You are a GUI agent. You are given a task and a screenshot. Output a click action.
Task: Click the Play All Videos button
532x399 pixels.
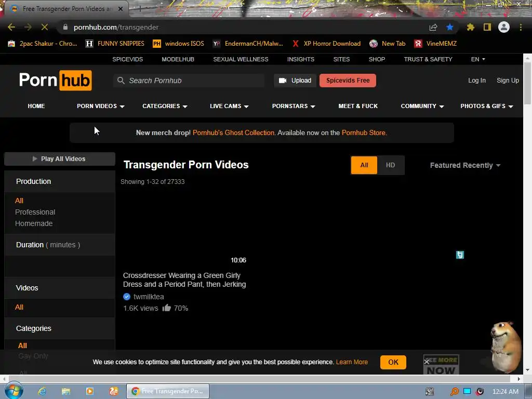tap(59, 159)
